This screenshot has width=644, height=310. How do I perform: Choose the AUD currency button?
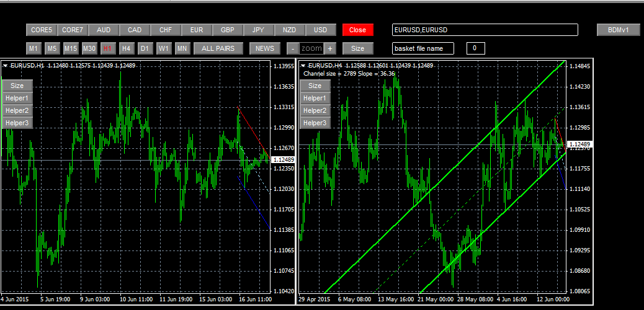[104, 30]
